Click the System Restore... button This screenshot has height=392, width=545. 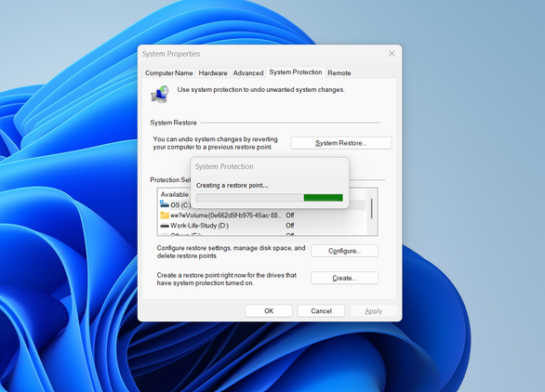(x=341, y=143)
